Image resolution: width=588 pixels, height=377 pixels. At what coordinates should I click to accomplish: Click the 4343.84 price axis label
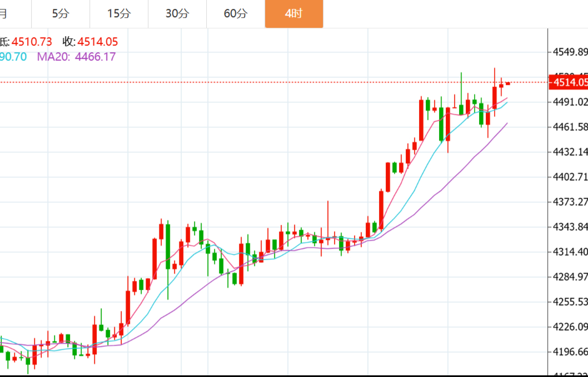click(570, 227)
